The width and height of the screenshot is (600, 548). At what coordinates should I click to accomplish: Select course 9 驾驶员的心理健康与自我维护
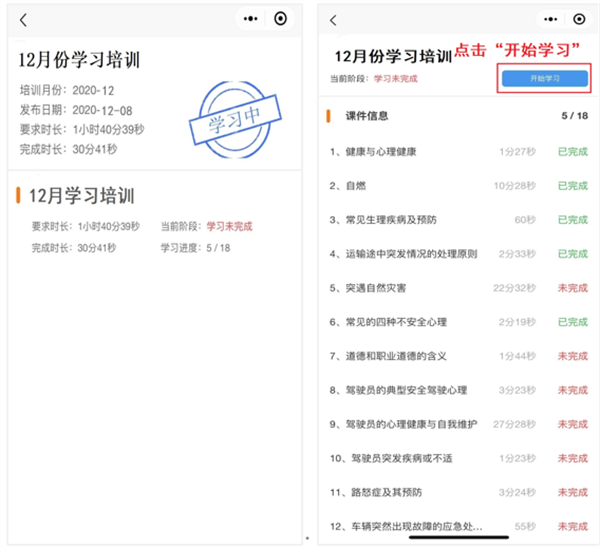(x=410, y=424)
